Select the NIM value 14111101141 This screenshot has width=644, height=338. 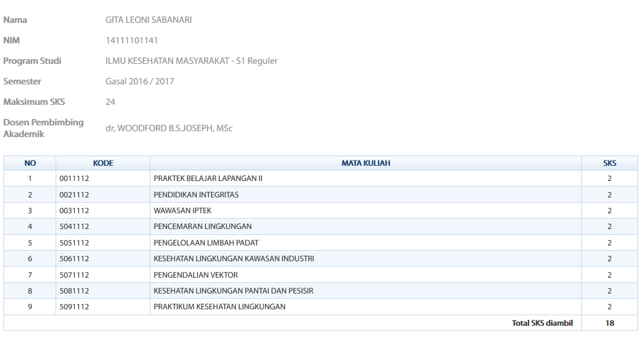pos(131,40)
